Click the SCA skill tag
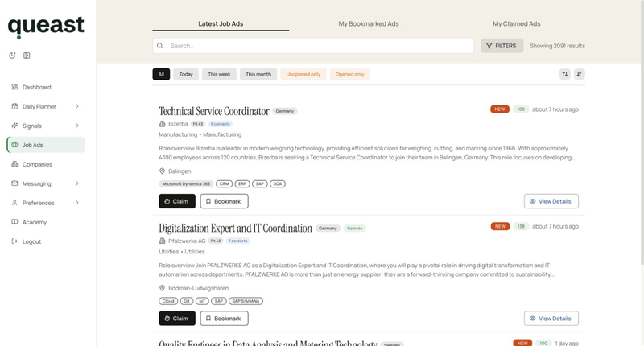The height and width of the screenshot is (346, 644). (278, 184)
